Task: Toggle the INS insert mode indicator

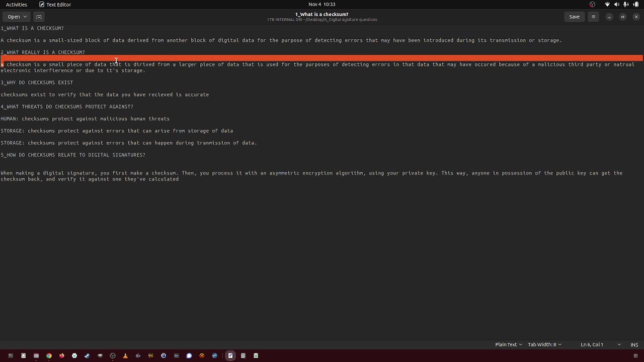Action: pos(634,344)
